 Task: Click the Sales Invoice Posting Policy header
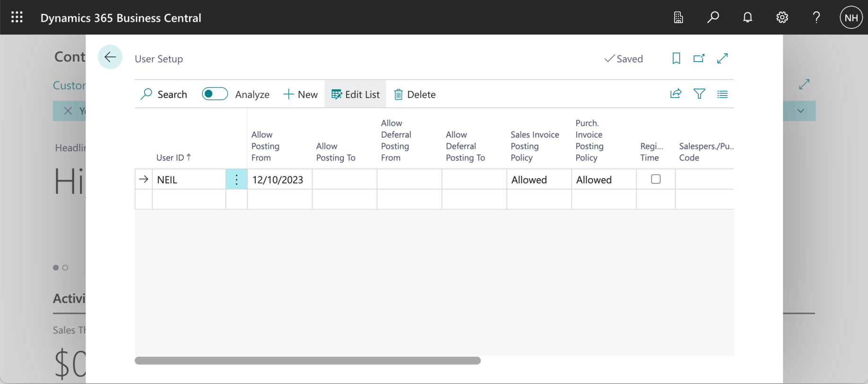pyautogui.click(x=535, y=146)
